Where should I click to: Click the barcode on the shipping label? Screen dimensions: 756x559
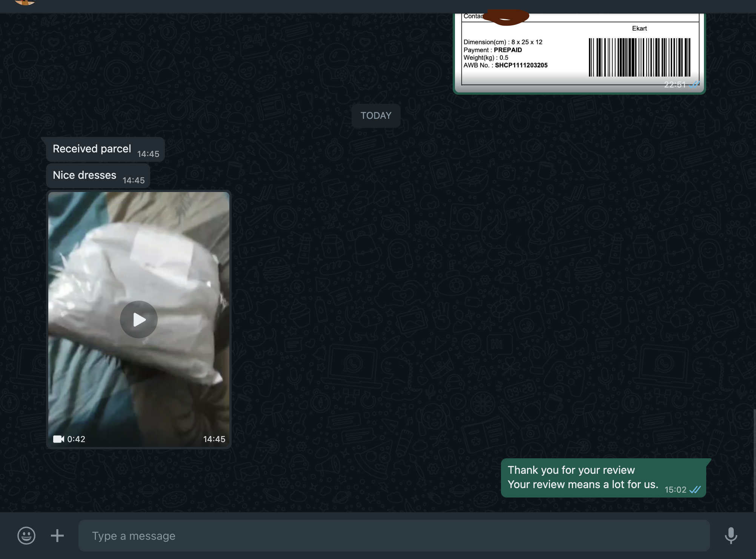point(639,57)
